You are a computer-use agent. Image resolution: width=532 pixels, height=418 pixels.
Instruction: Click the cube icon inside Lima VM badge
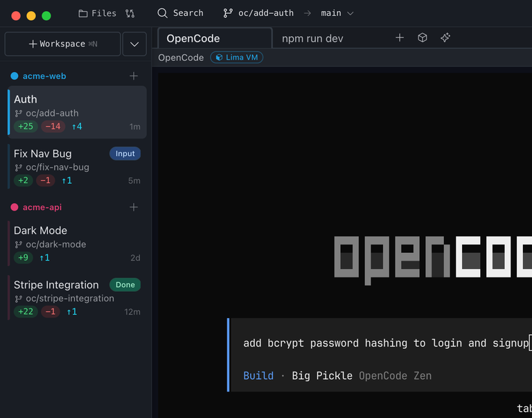point(219,58)
